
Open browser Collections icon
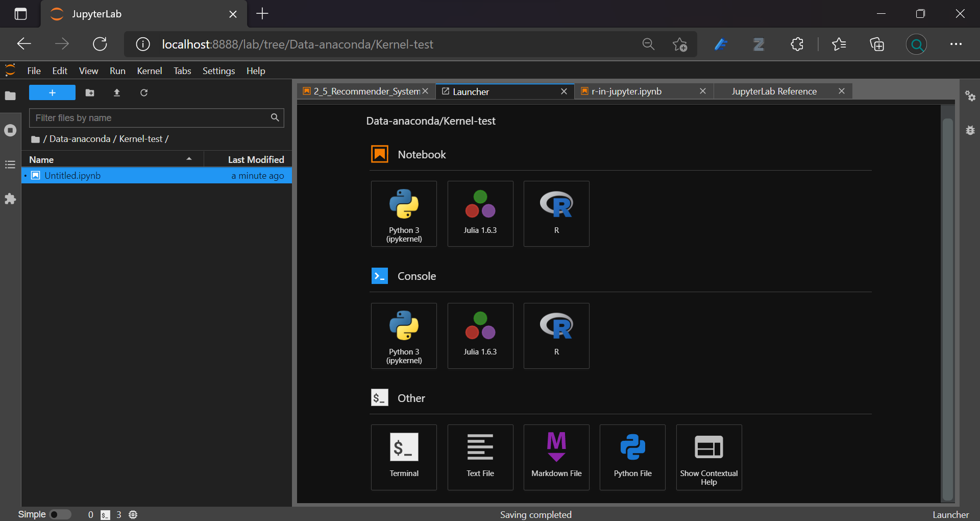[x=877, y=44]
